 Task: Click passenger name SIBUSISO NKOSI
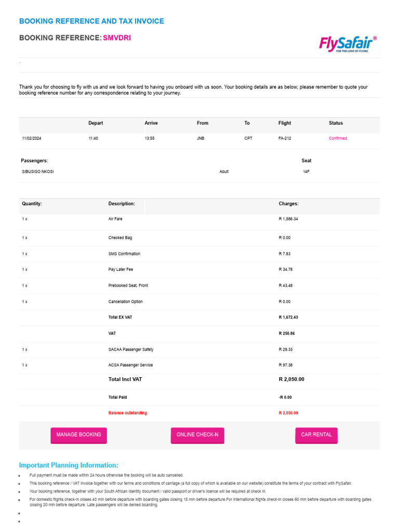coord(38,171)
